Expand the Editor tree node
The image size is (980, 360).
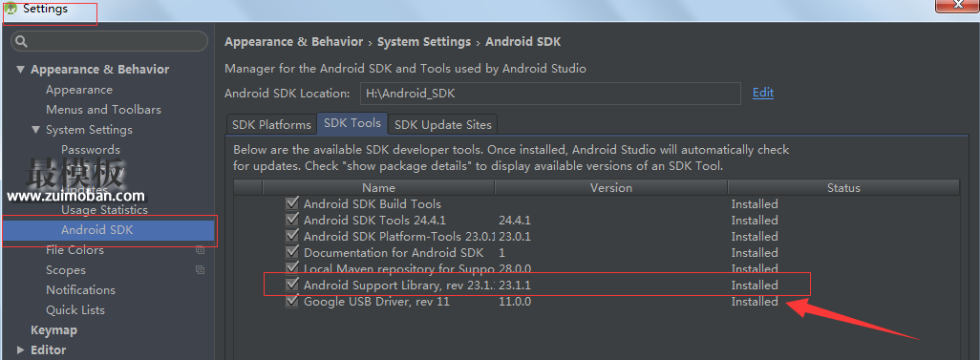coord(21,350)
